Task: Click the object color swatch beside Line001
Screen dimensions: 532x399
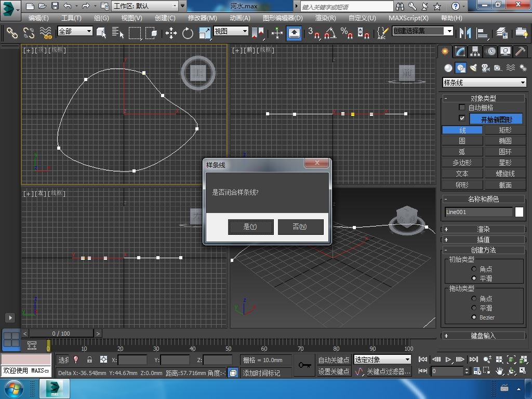Action: [x=519, y=212]
